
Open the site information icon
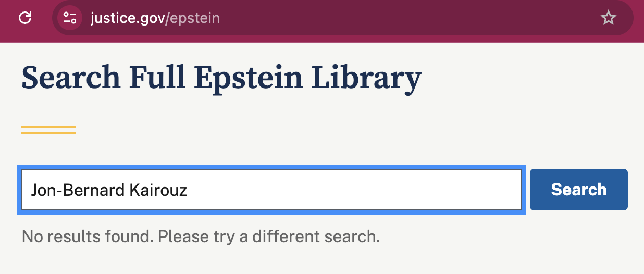click(70, 18)
